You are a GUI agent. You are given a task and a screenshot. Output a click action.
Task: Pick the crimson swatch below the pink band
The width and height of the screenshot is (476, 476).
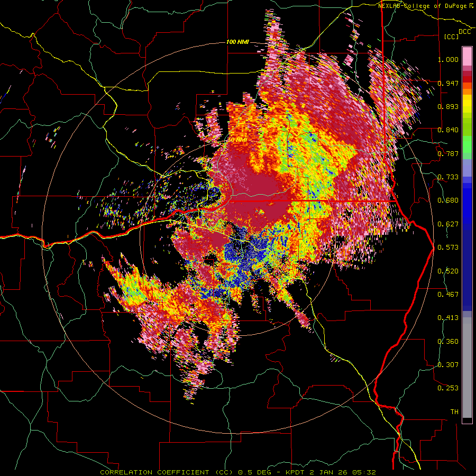pyautogui.click(x=467, y=73)
